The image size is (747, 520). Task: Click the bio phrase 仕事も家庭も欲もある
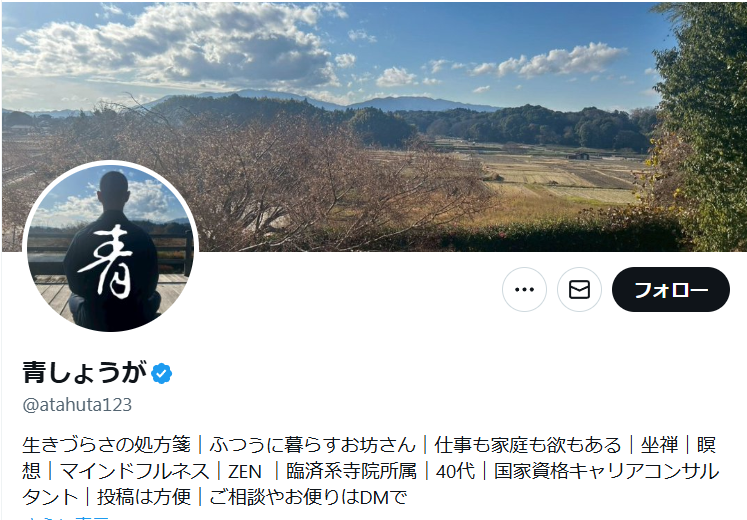pos(528,445)
